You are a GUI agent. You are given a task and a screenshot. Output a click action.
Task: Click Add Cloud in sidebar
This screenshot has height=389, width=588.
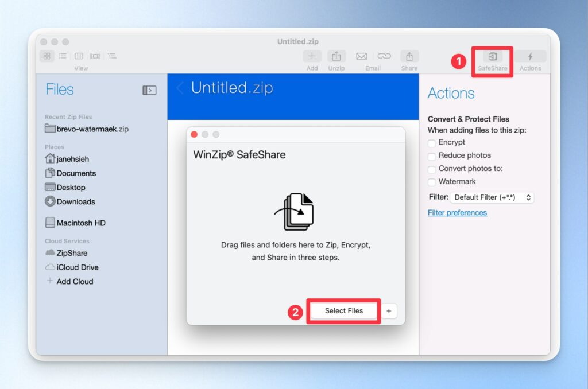pyautogui.click(x=69, y=282)
